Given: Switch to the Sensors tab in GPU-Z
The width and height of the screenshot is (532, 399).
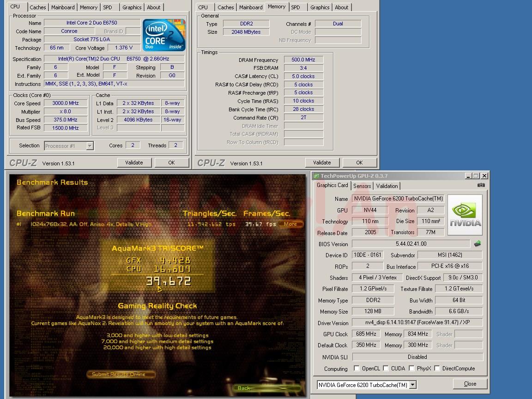Looking at the screenshot, I should 362,186.
